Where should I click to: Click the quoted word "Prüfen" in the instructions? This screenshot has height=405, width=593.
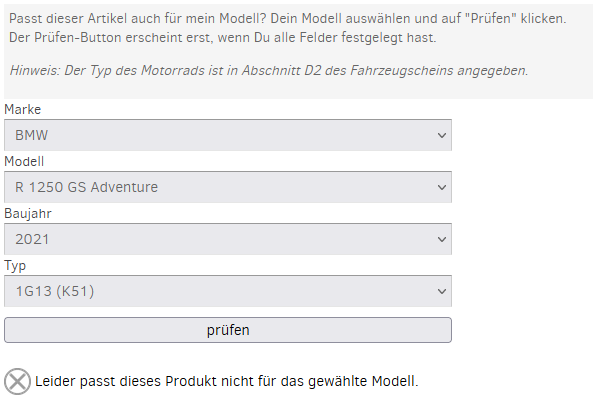pyautogui.click(x=491, y=18)
